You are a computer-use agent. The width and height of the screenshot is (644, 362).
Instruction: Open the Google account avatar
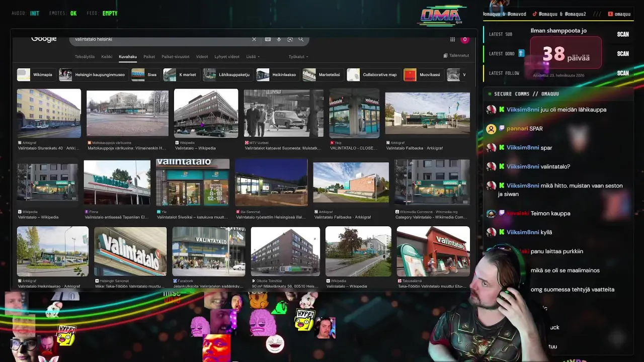tap(465, 39)
